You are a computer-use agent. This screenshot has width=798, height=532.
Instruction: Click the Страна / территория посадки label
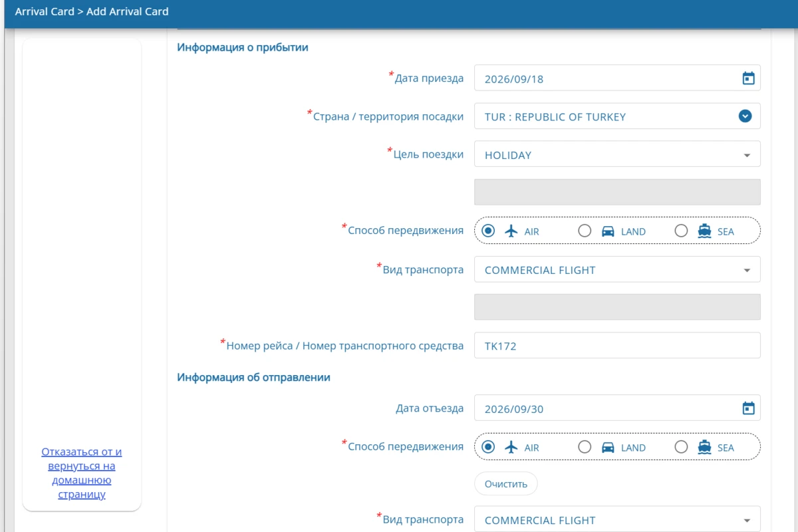pyautogui.click(x=388, y=116)
